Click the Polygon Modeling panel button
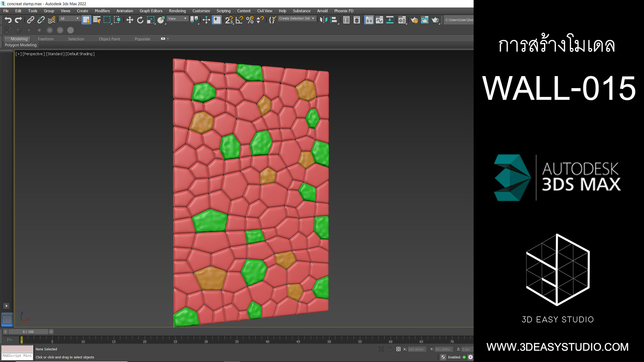The width and height of the screenshot is (644, 362). (21, 45)
